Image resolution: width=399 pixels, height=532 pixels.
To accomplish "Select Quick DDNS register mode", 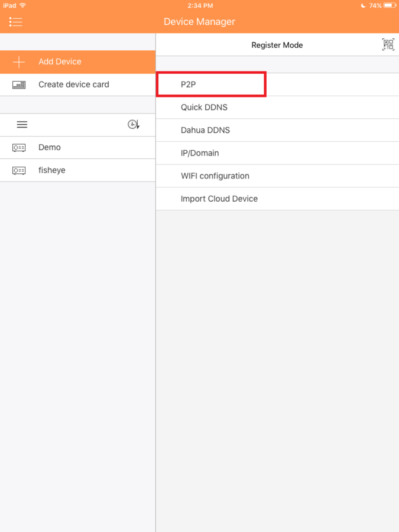I will point(204,108).
